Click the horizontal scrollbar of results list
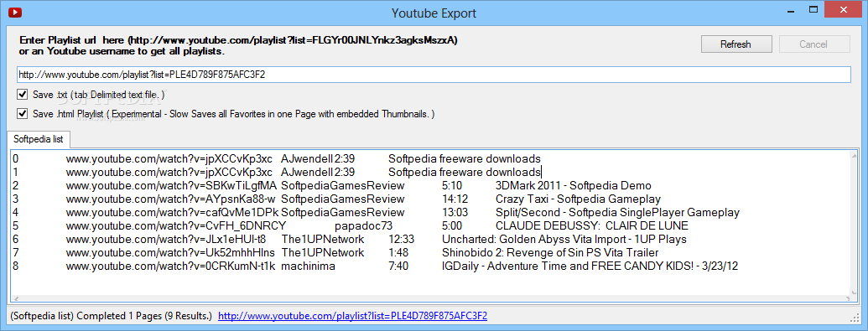868x331 pixels. [x=431, y=298]
